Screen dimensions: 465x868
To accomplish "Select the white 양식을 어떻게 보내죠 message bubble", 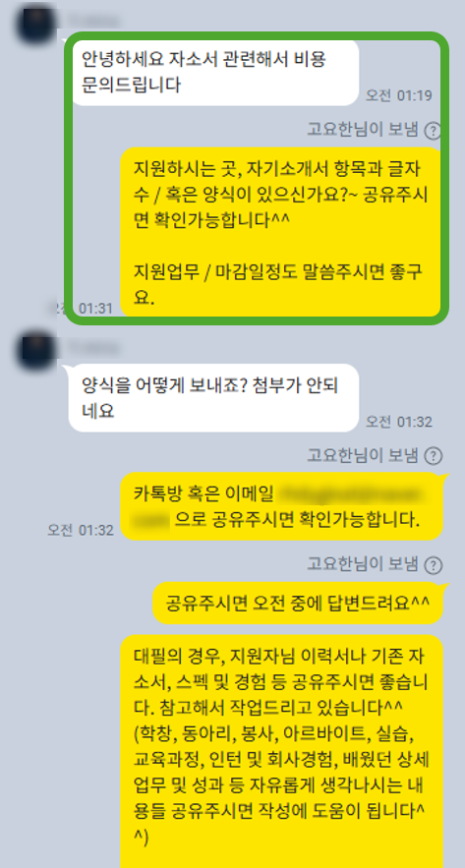I will (212, 398).
